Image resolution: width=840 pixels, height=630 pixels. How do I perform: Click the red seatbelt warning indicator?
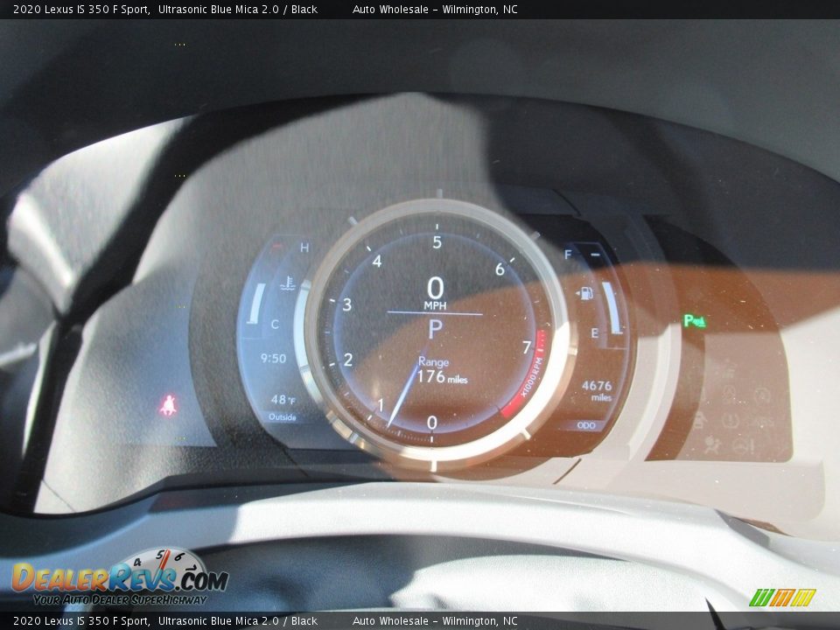(x=169, y=405)
